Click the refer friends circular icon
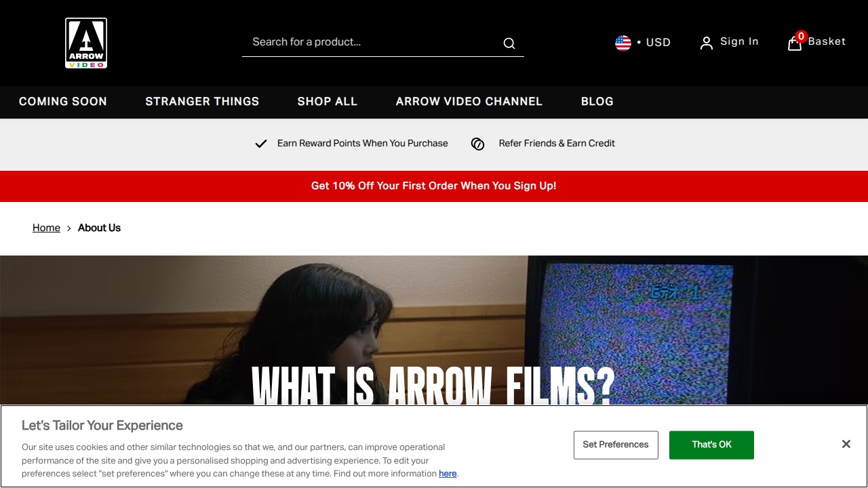Image resolution: width=868 pixels, height=488 pixels. (x=477, y=144)
